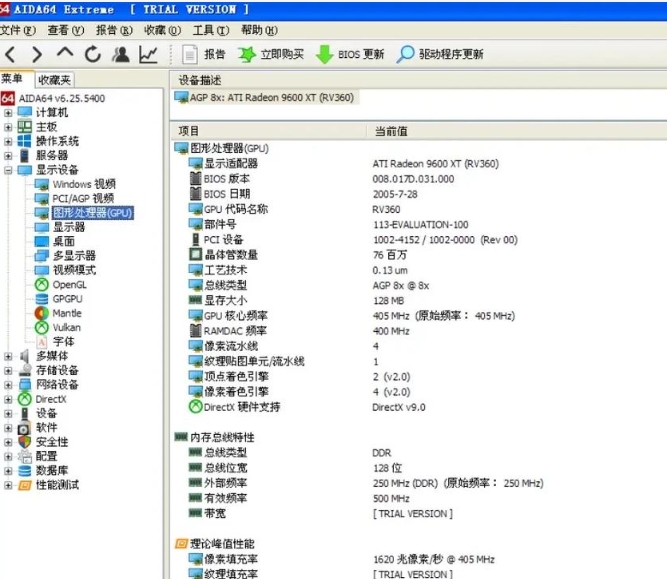Open the 工具 menu
Viewport: 667px width, 579px height.
pos(208,31)
